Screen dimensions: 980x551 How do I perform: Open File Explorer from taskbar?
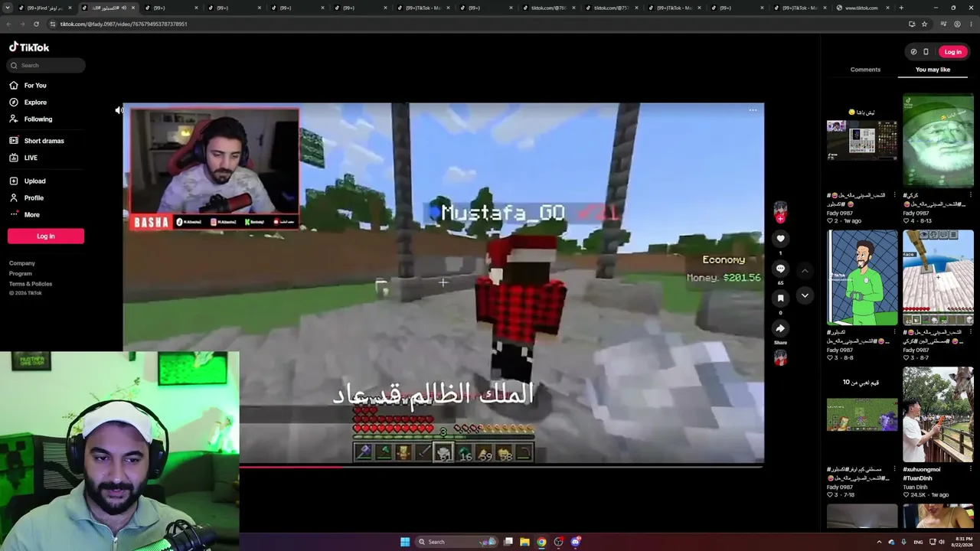(524, 542)
